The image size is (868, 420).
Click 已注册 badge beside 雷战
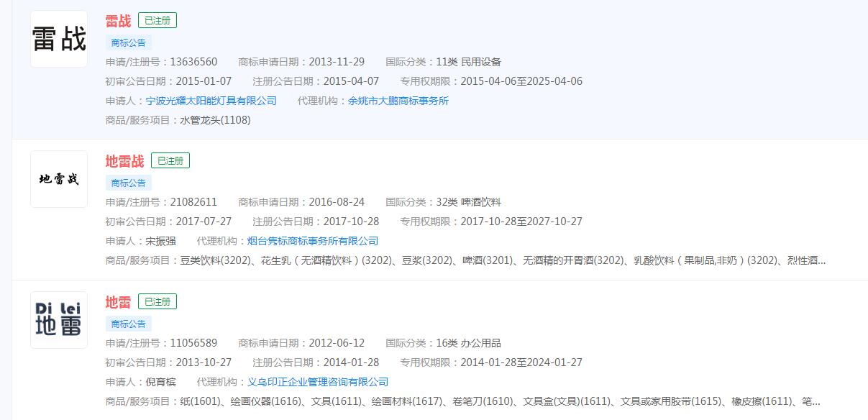point(157,20)
